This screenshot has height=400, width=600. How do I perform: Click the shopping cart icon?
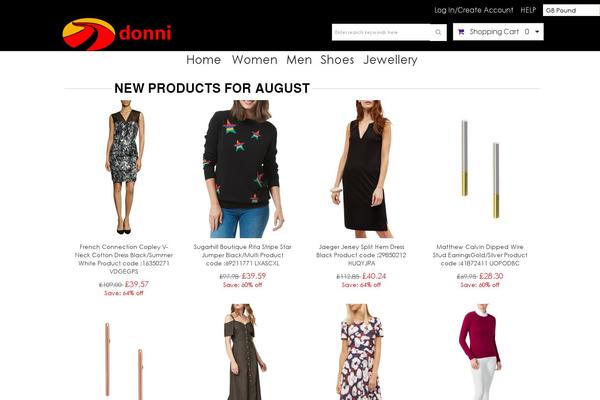click(x=461, y=32)
